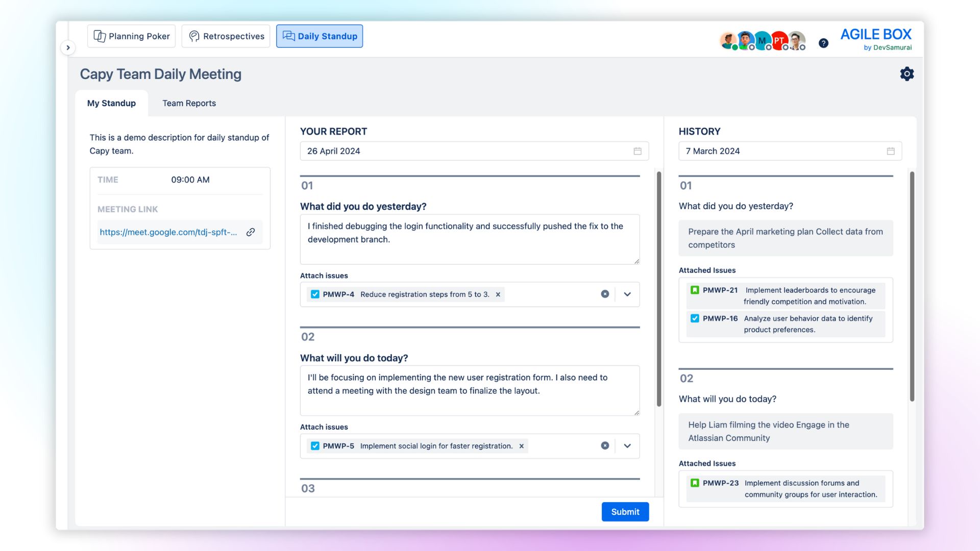Select the Planning Poker feature icon
Viewport: 980px width, 551px height.
(x=100, y=36)
